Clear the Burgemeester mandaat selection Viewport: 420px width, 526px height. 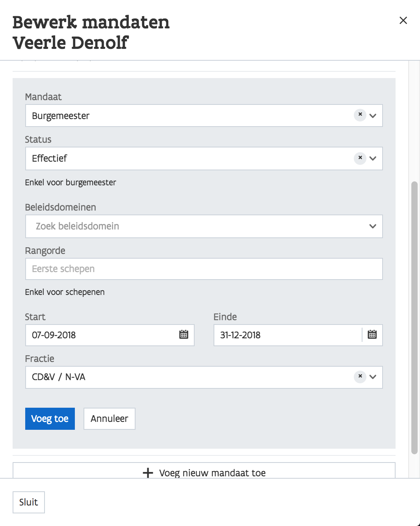pyautogui.click(x=360, y=115)
